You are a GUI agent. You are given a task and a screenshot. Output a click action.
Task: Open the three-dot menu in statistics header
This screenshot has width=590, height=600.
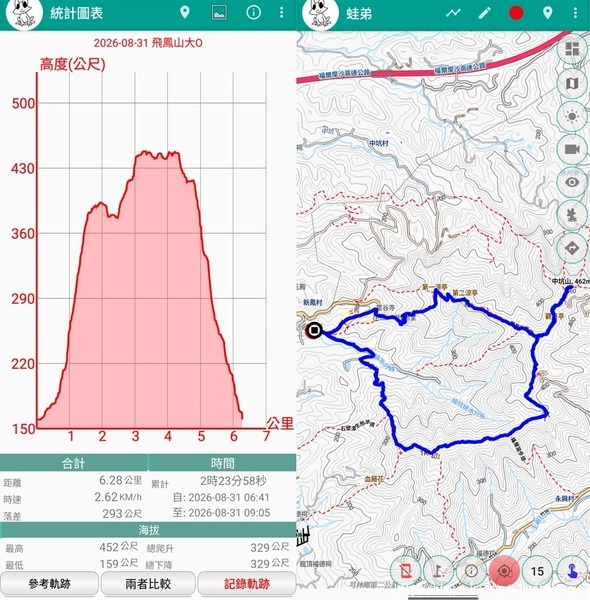pyautogui.click(x=282, y=13)
